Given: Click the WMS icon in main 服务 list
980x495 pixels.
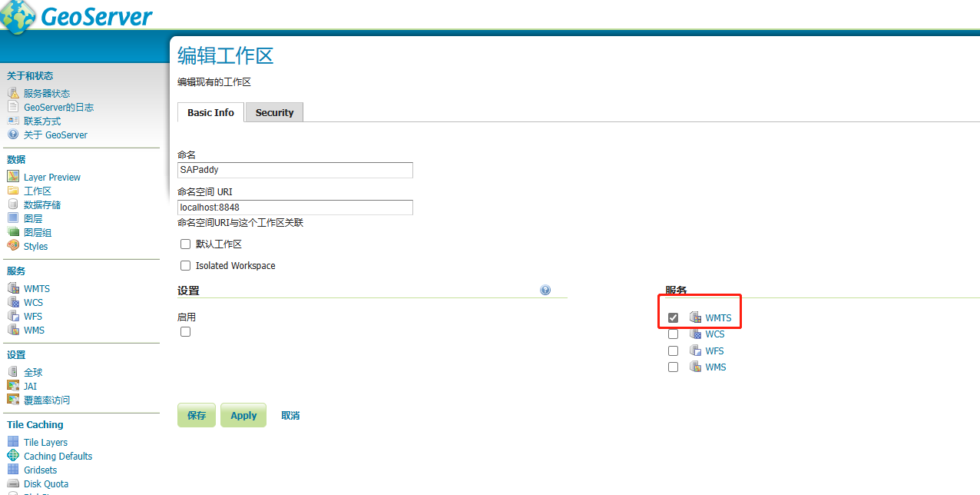Looking at the screenshot, I should [x=695, y=367].
